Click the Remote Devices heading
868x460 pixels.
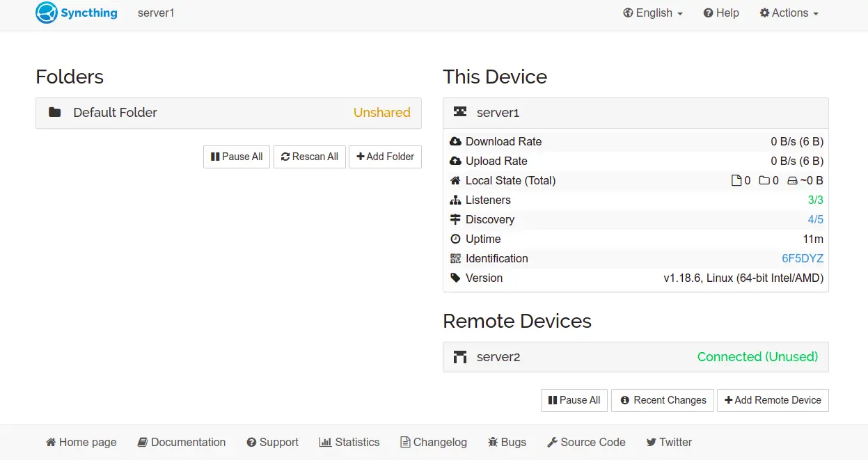click(517, 321)
